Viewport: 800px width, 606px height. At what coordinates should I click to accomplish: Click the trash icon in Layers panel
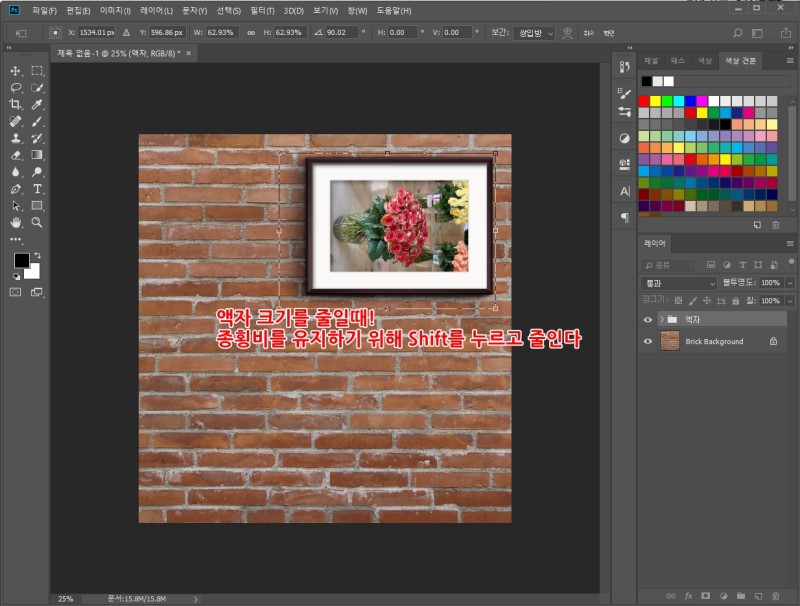point(775,596)
